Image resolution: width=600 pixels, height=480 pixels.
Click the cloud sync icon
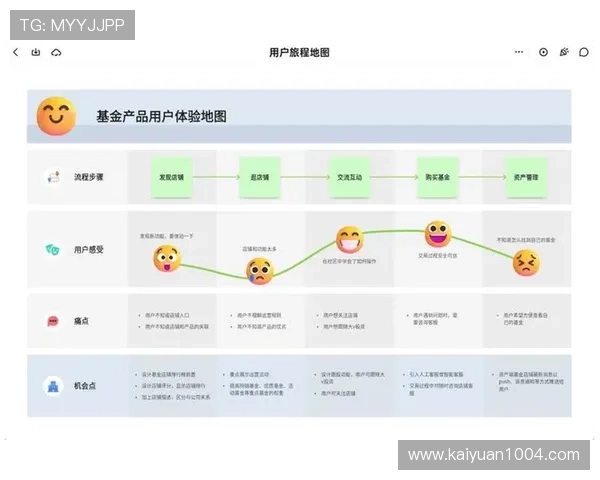tap(56, 52)
